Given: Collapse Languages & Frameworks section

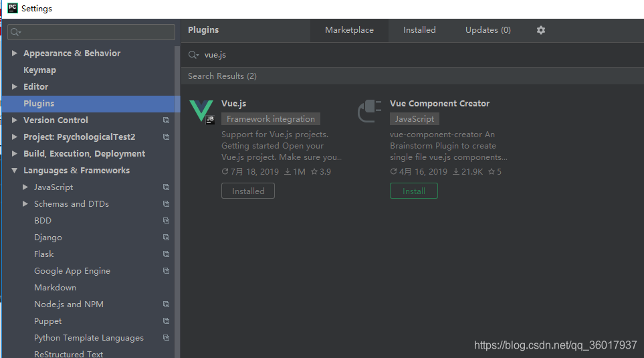Looking at the screenshot, I should click(x=14, y=170).
